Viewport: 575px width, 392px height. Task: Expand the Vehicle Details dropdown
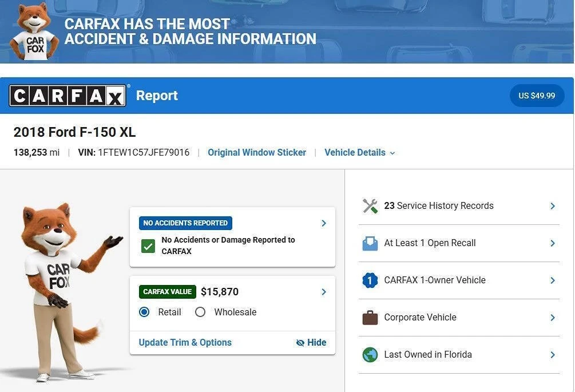[x=360, y=153]
